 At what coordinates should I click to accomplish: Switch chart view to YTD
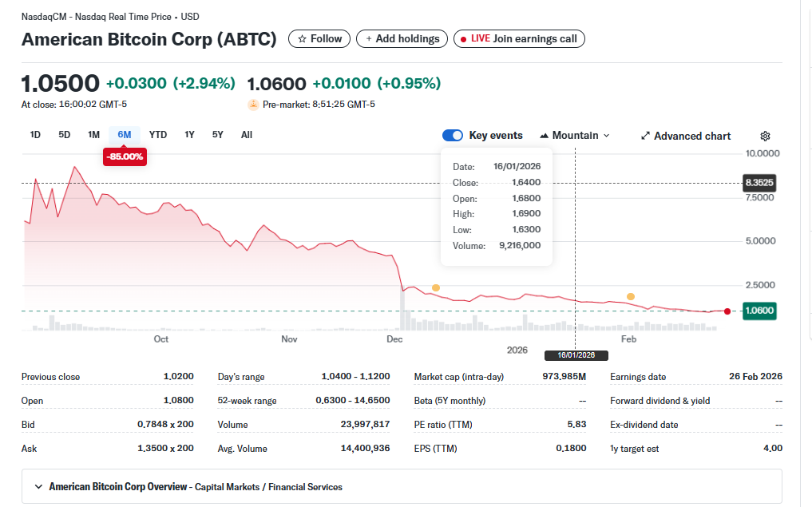[x=157, y=134]
